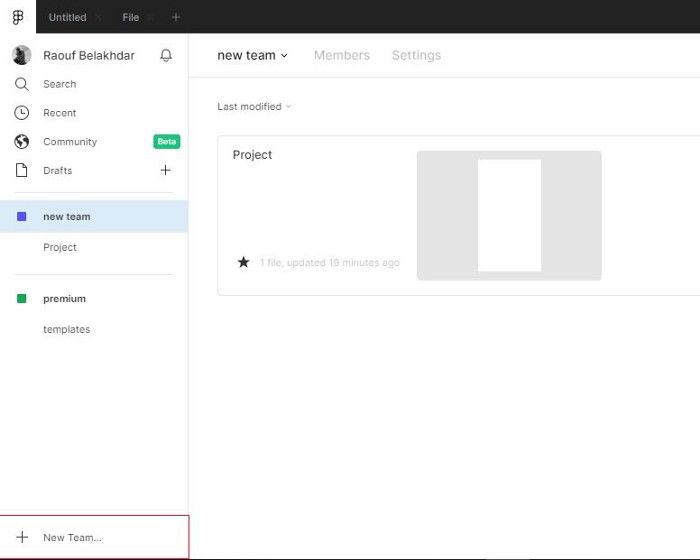This screenshot has width=700, height=560.
Task: Click the New Team button
Action: (x=94, y=537)
